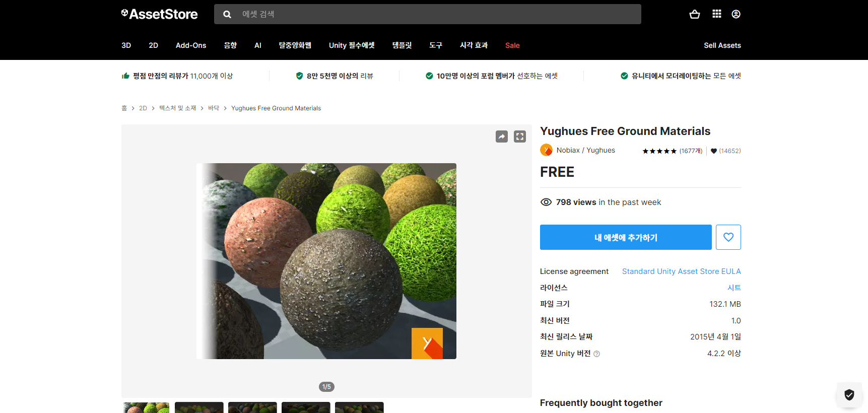Viewport: 868px width, 413px height.
Task: Select the fifth preview thumbnail
Action: pos(359,407)
